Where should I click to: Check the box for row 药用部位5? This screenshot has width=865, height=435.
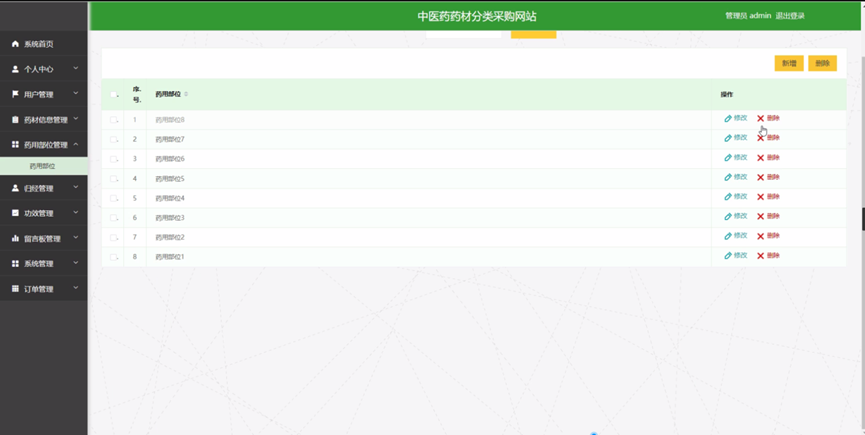(113, 179)
